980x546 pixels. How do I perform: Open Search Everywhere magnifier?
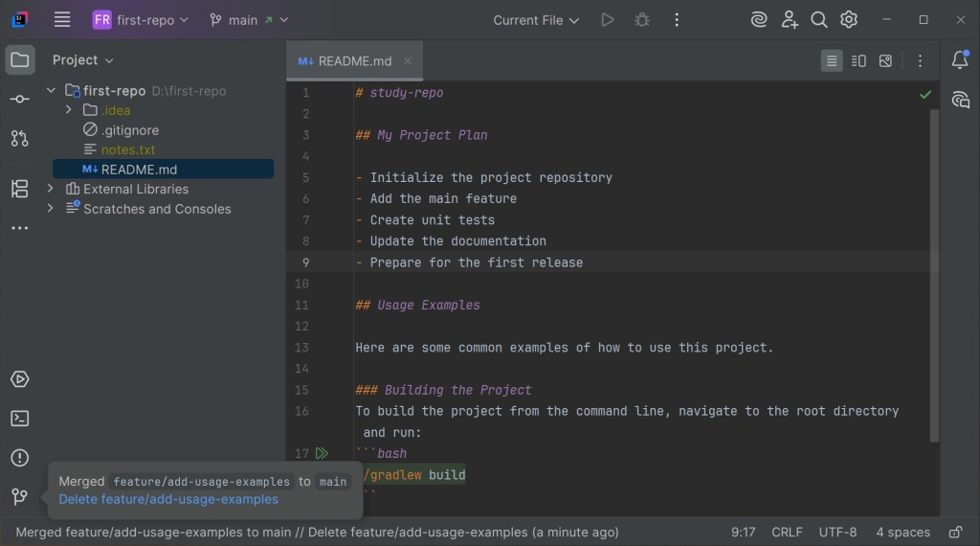pos(819,20)
